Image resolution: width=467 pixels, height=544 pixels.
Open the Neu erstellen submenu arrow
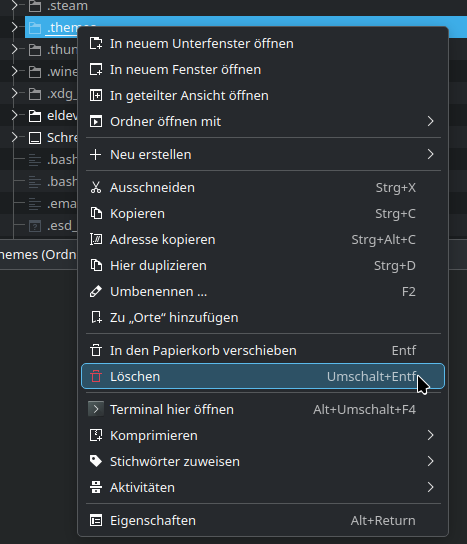[430, 154]
